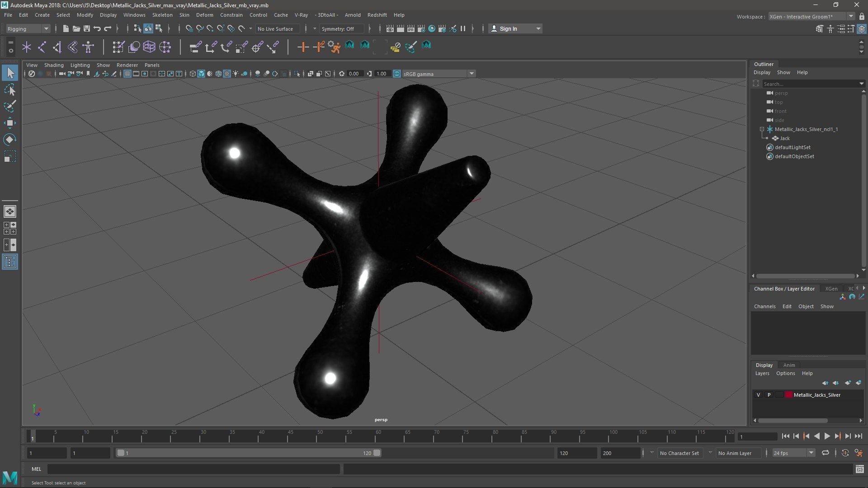
Task: Open the Rigging menu set dropdown
Action: tap(28, 28)
